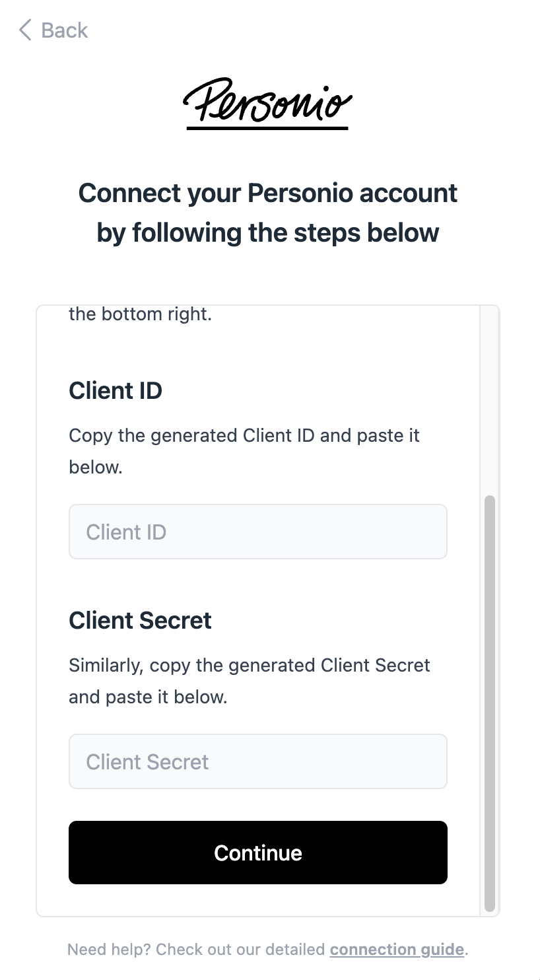Screen dimensions: 540x980
Task: Click the bold "Client Secret" section heading
Action: (x=140, y=621)
